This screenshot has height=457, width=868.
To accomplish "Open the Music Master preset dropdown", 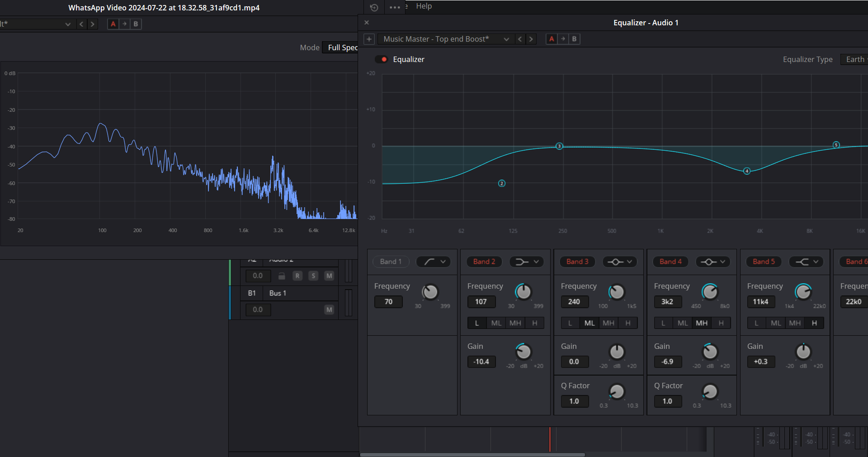I will 445,39.
